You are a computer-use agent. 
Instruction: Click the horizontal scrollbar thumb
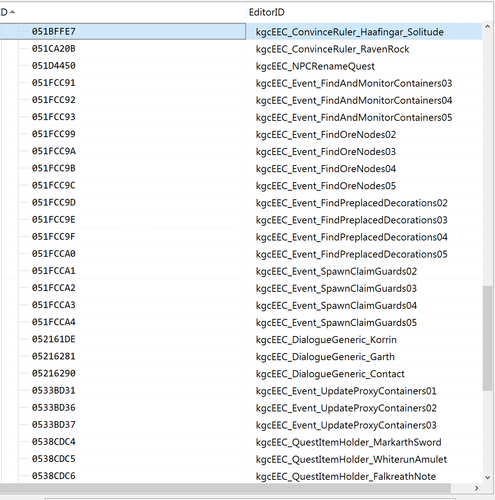[225, 488]
